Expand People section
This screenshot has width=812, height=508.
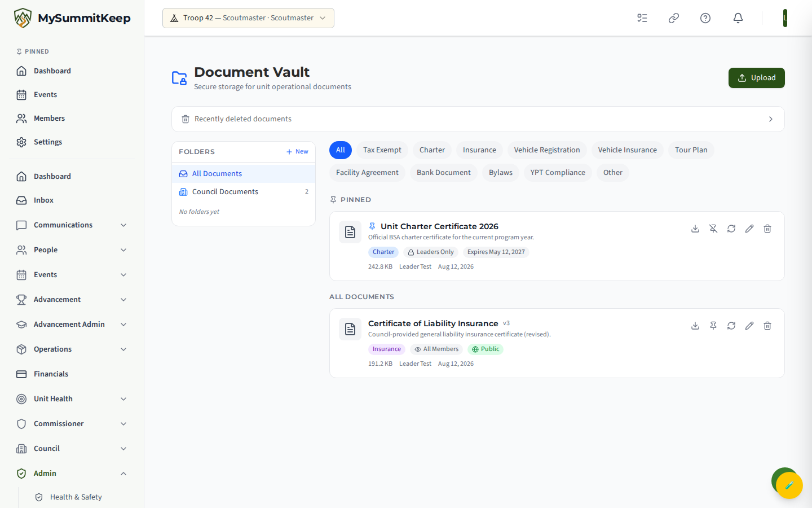tap(72, 249)
